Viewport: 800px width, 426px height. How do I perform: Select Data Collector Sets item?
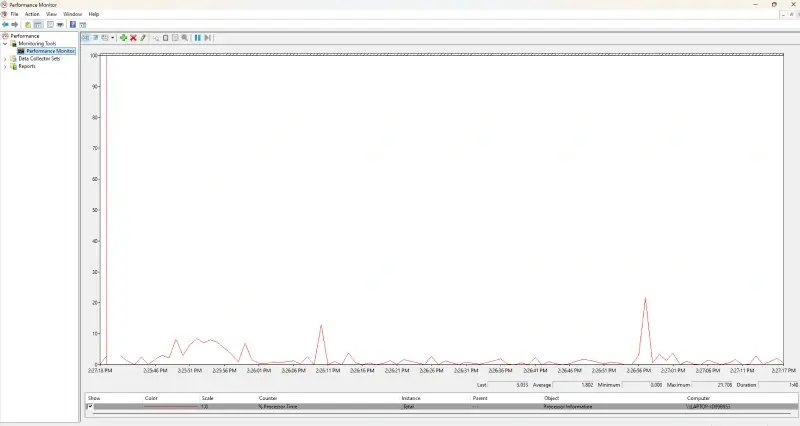click(x=39, y=59)
